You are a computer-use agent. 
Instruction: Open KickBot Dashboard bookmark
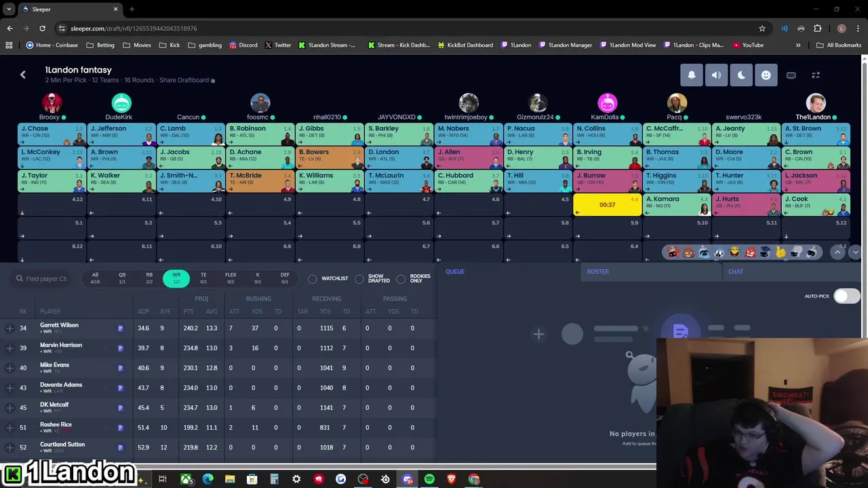(x=465, y=45)
